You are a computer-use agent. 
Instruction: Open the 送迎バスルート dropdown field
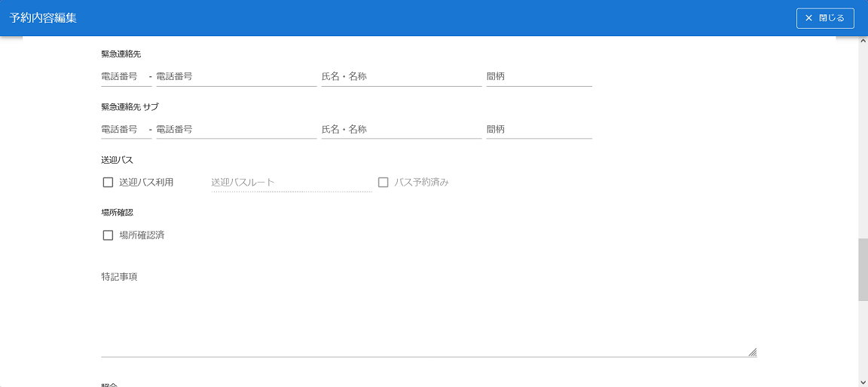tap(292, 183)
